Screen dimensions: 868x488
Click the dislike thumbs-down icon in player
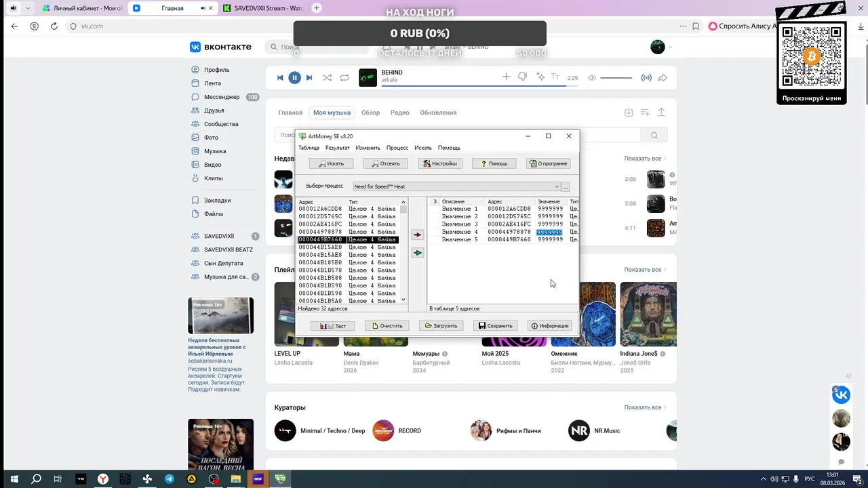pyautogui.click(x=523, y=77)
